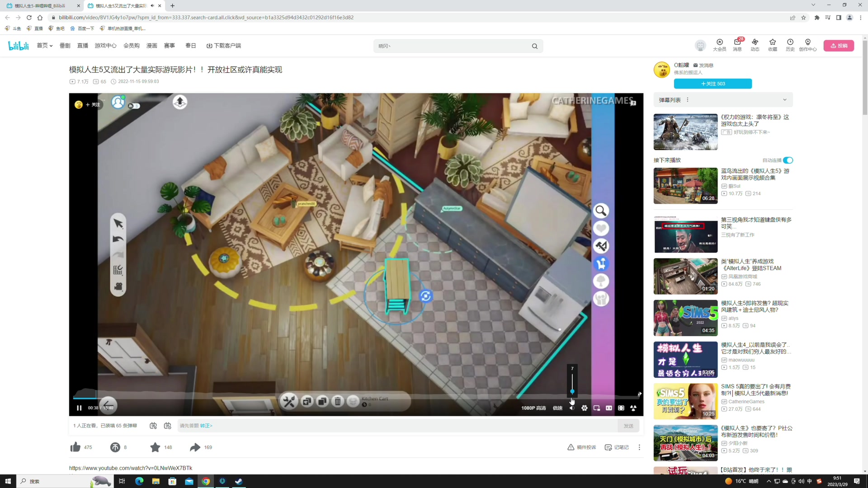868x488 pixels.
Task: Open the 直播 navigation item
Action: coord(83,46)
